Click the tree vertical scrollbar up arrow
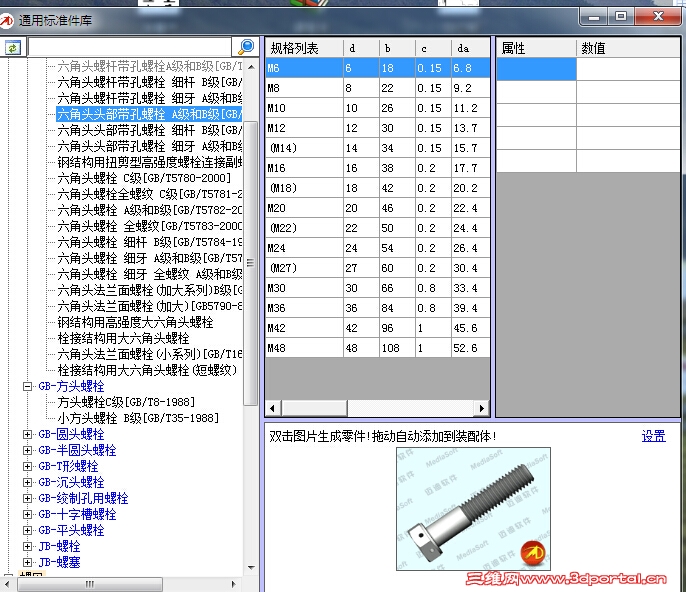Image resolution: width=686 pixels, height=592 pixels. pyautogui.click(x=251, y=67)
